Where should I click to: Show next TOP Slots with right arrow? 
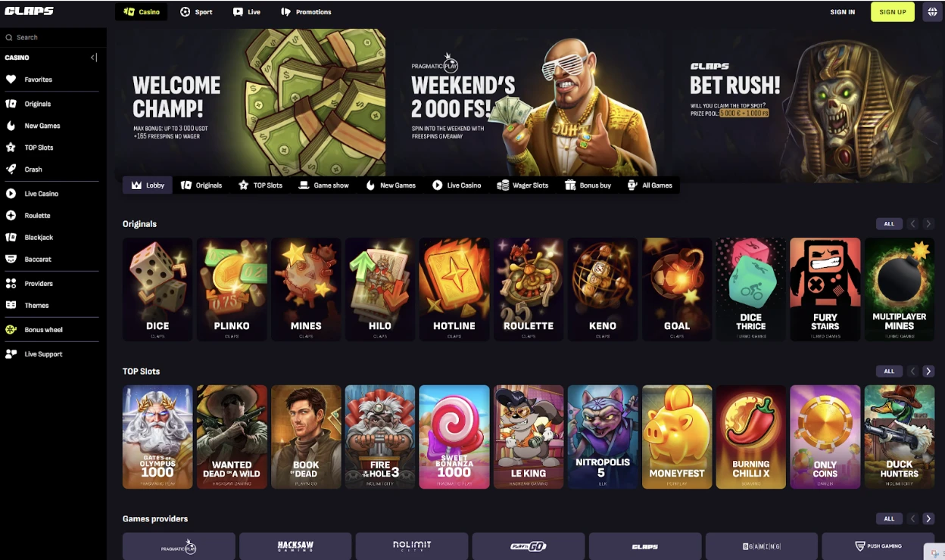928,372
